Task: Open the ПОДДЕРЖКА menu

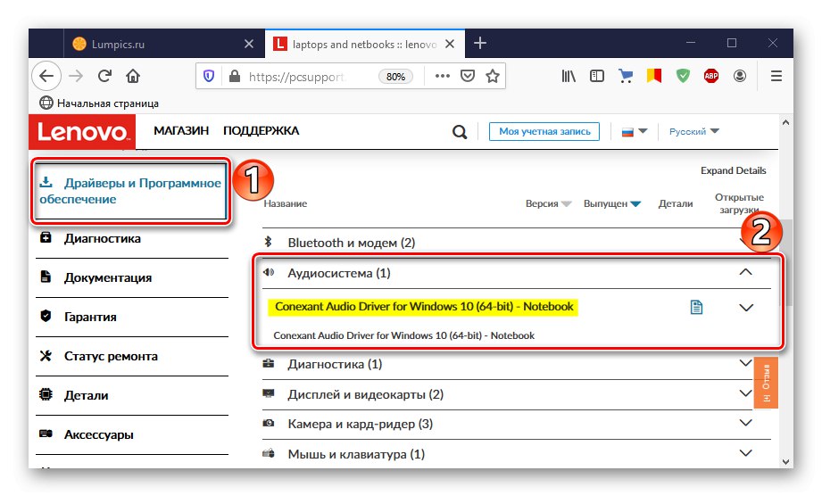Action: [x=262, y=131]
